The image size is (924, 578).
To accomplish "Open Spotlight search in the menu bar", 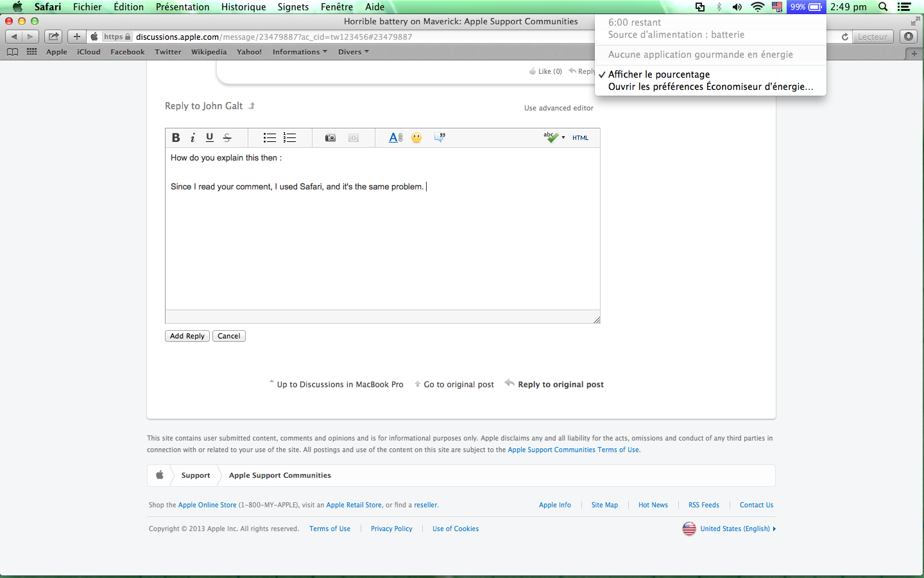I will click(883, 7).
